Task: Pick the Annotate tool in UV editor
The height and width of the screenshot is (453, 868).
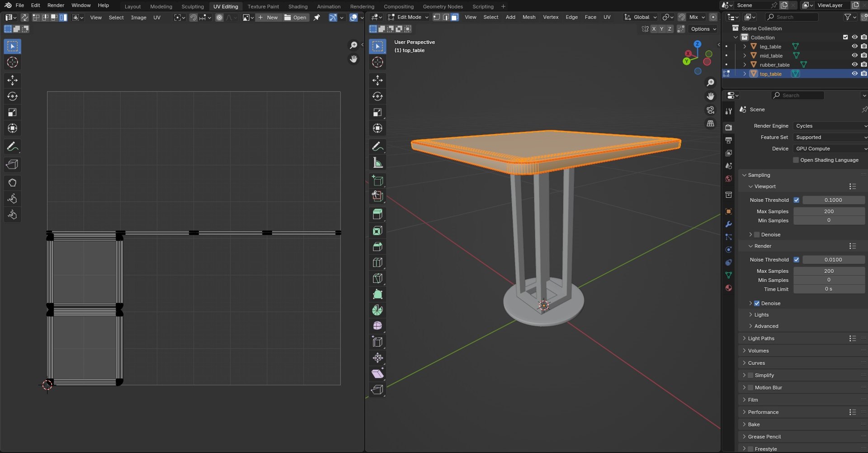Action: click(x=13, y=147)
